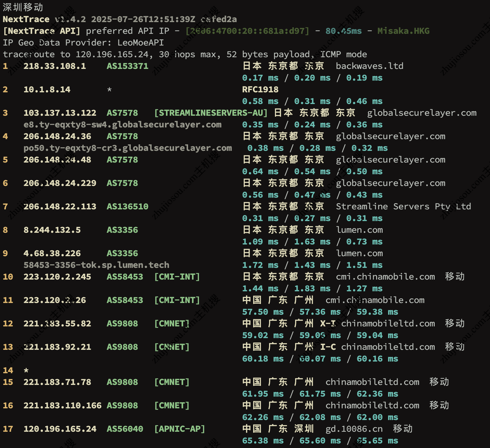
Task: Click the LeoMoeAPI provider name
Action: pyautogui.click(x=141, y=43)
